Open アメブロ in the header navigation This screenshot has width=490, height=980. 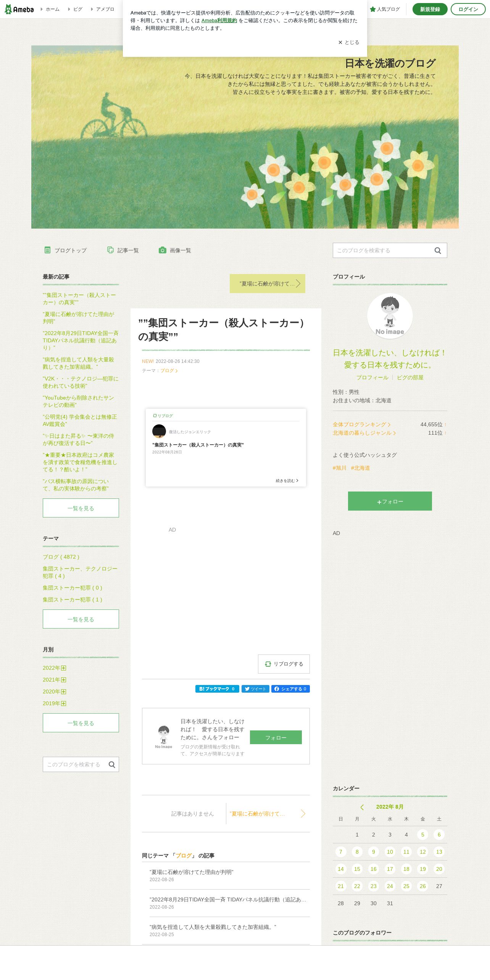103,9
